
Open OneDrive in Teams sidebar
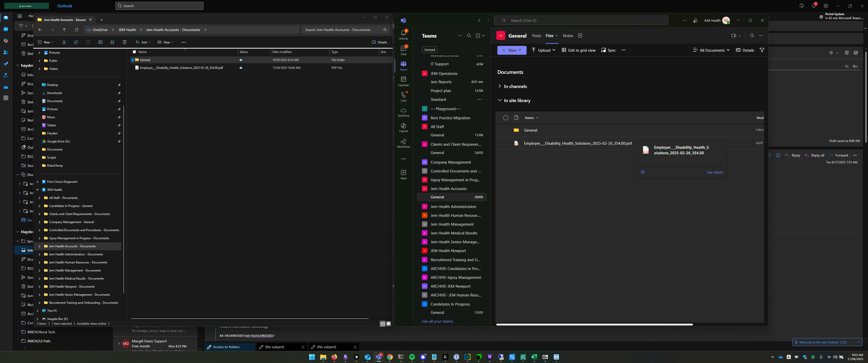click(x=403, y=112)
